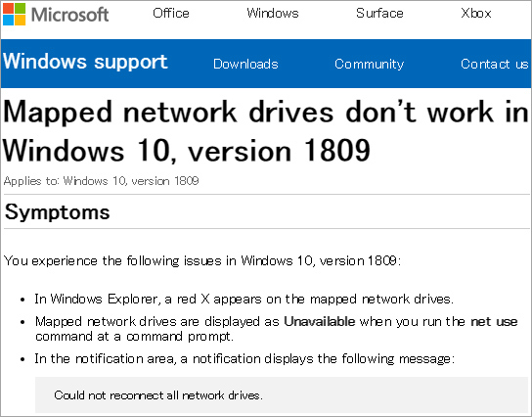Open the Windows navigation item

[x=273, y=14]
